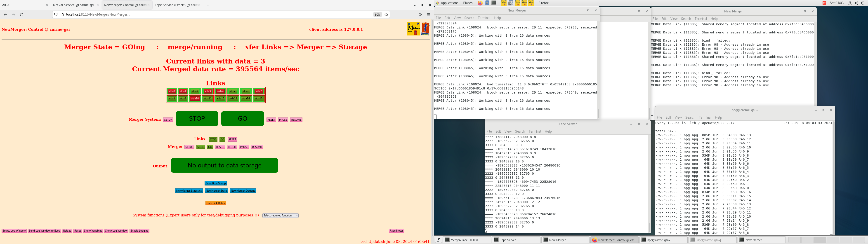This screenshot has width=868, height=244.
Task: Toggle the aida10 link status box
Action: [x=195, y=99]
